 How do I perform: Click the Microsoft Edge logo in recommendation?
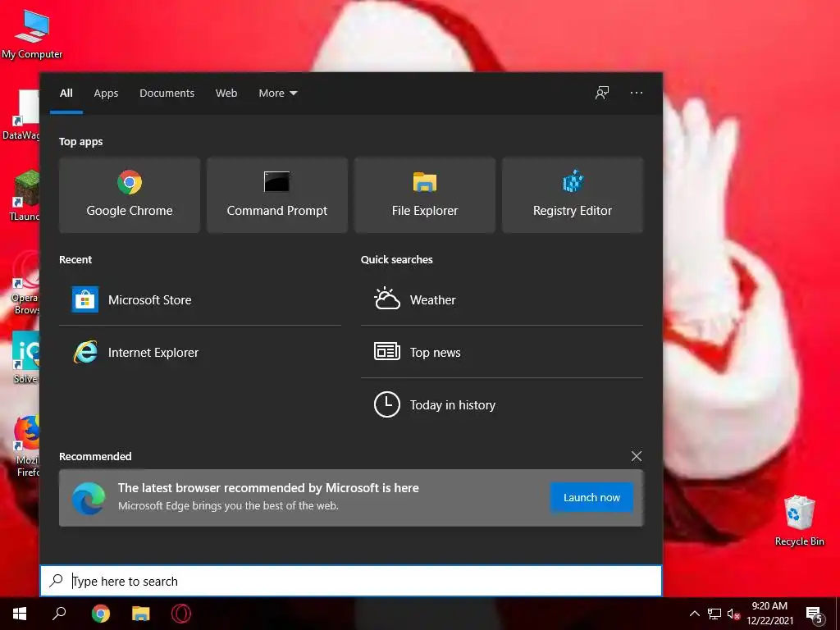tap(89, 498)
